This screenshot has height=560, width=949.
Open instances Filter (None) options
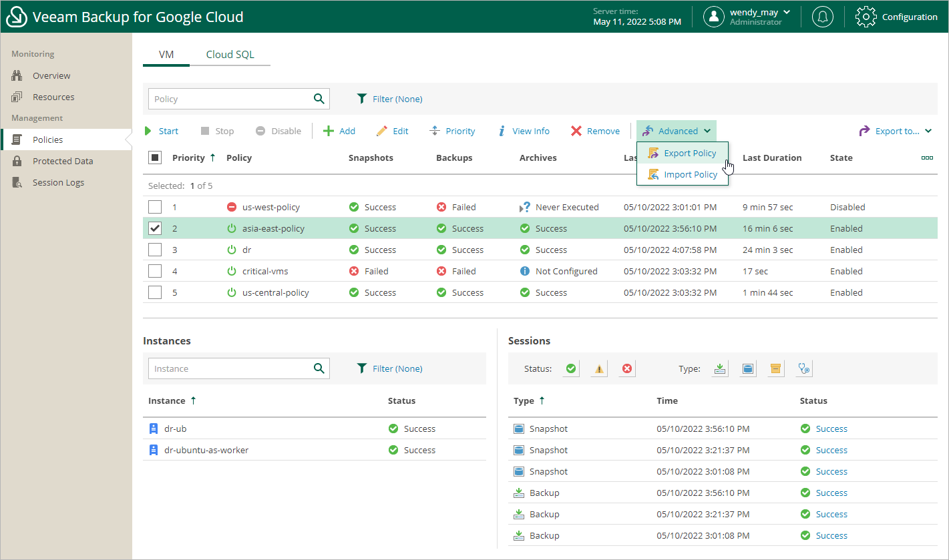coord(389,368)
